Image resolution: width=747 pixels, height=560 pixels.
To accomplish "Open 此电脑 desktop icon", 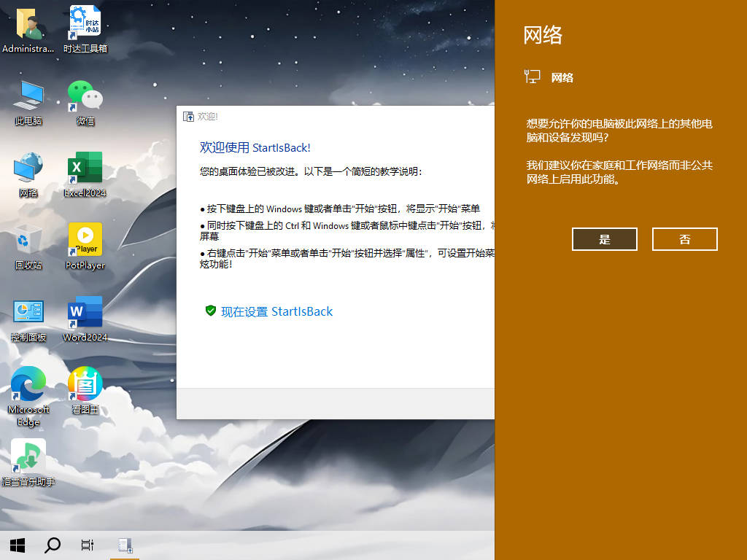I will tap(28, 96).
